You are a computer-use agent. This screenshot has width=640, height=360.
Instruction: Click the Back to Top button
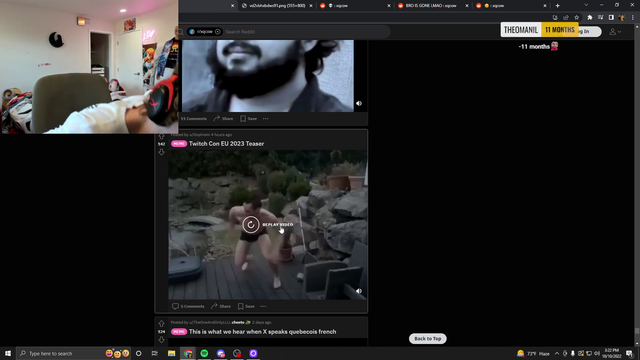[428, 338]
